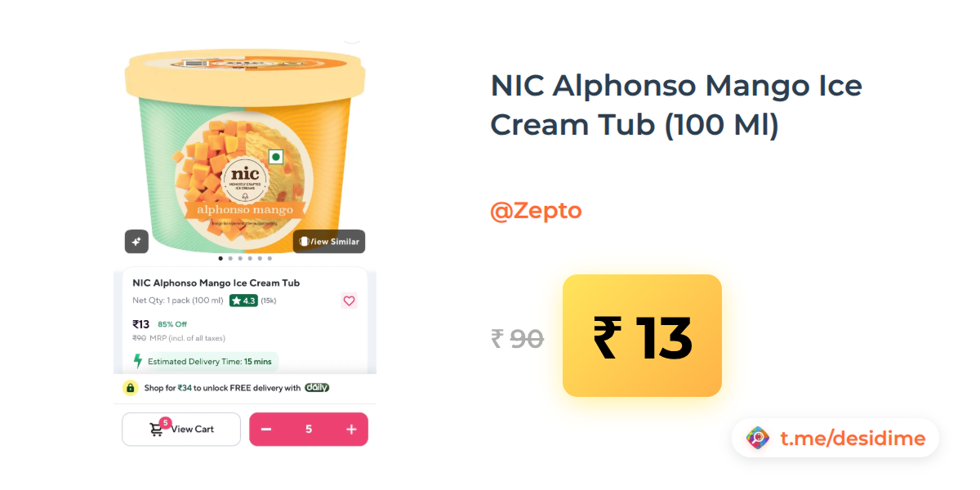980x490 pixels.
Task: Click the lock icon in delivery banner
Action: (x=130, y=388)
